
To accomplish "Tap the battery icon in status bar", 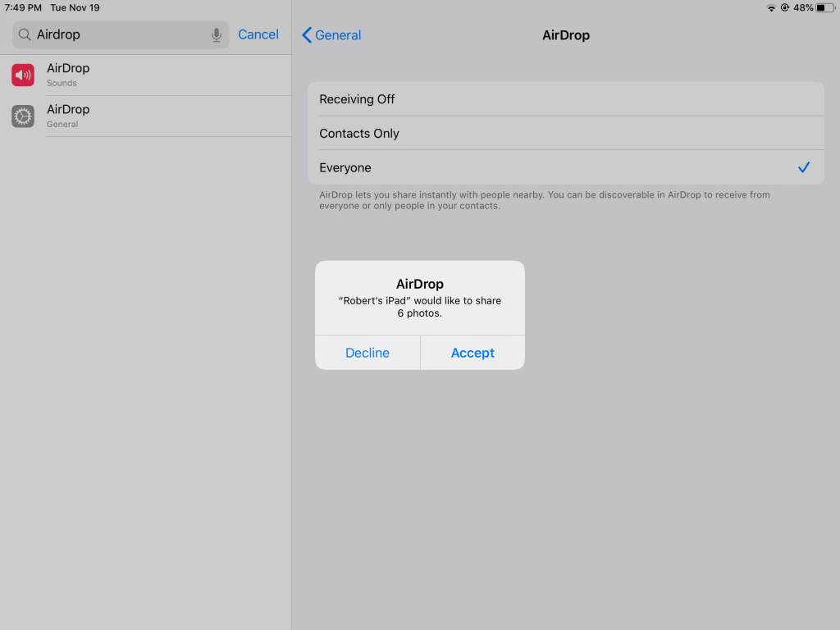I will tap(824, 7).
